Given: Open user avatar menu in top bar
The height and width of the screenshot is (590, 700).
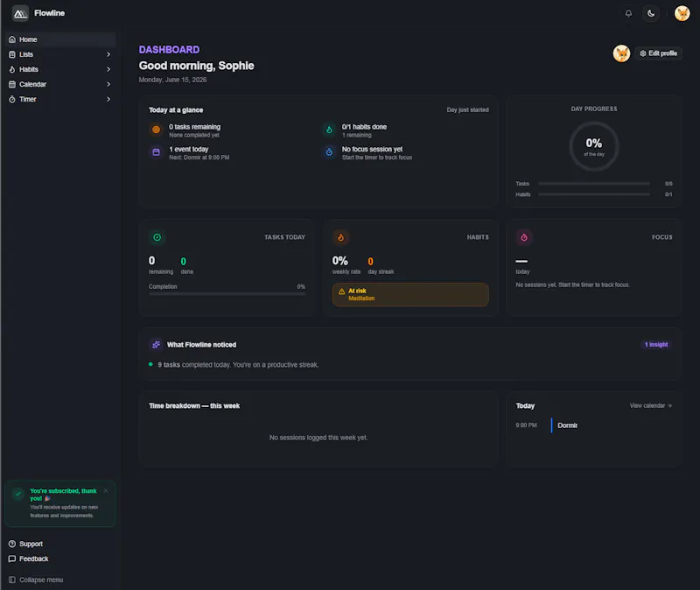Looking at the screenshot, I should pyautogui.click(x=682, y=13).
